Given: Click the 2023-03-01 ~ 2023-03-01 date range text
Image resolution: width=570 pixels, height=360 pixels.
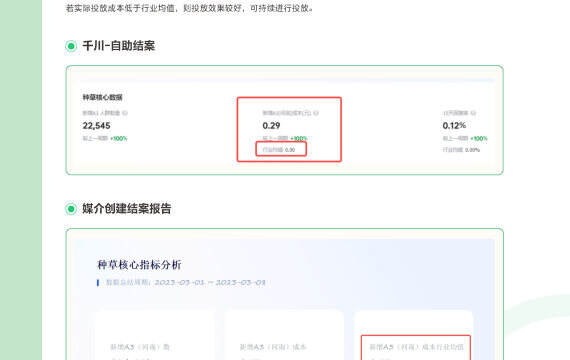Looking at the screenshot, I should click(210, 283).
